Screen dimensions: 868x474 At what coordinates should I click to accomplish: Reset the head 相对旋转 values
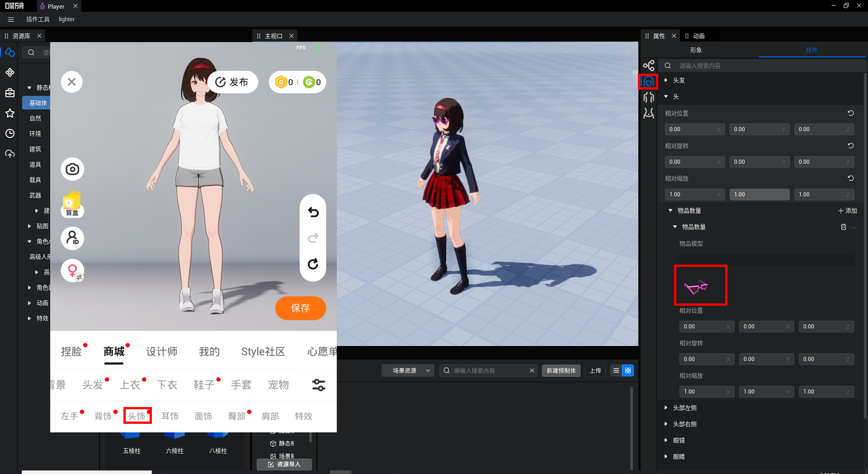[x=850, y=146]
